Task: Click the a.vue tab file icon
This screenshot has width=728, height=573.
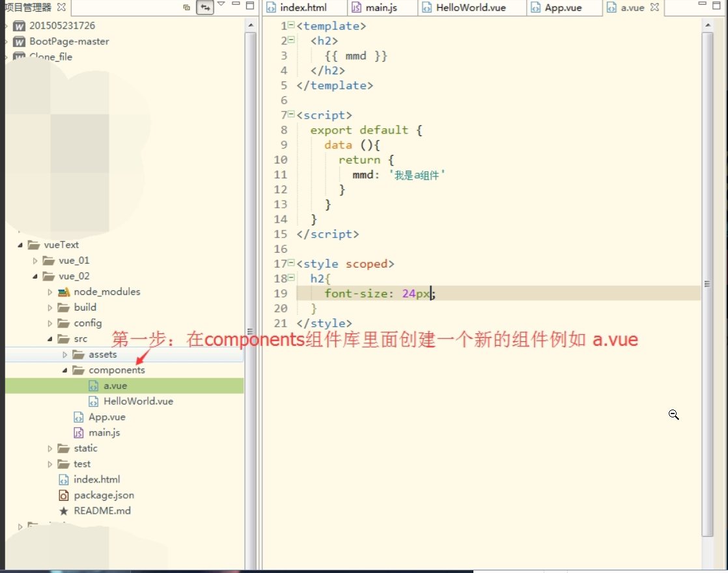Action: click(x=611, y=7)
